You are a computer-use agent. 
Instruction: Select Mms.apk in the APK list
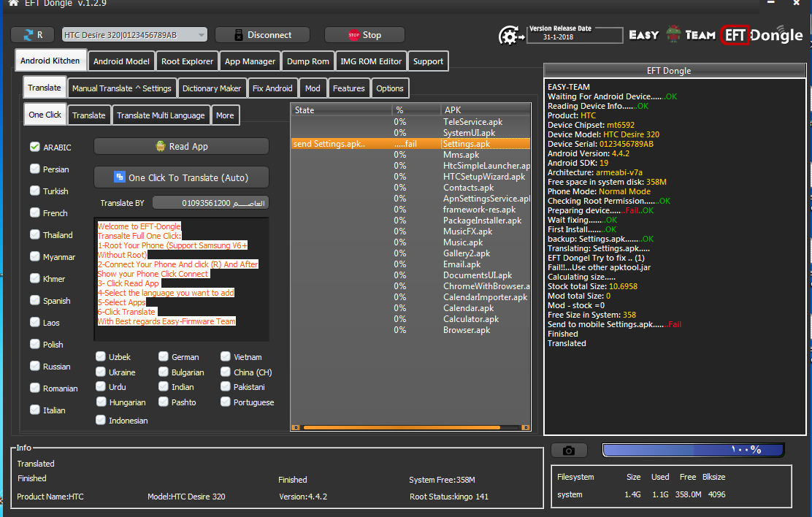tap(461, 154)
